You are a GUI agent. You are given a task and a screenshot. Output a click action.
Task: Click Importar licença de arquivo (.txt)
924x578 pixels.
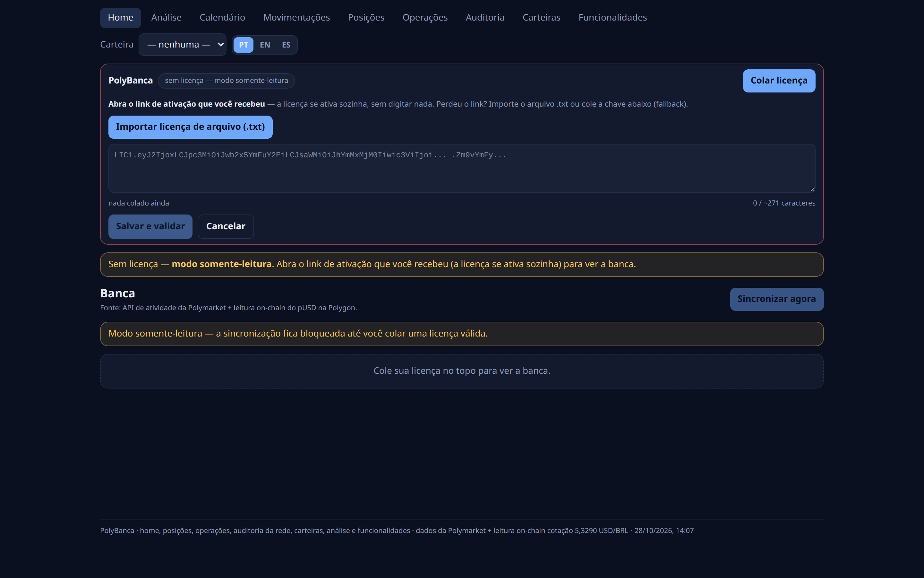(x=190, y=127)
